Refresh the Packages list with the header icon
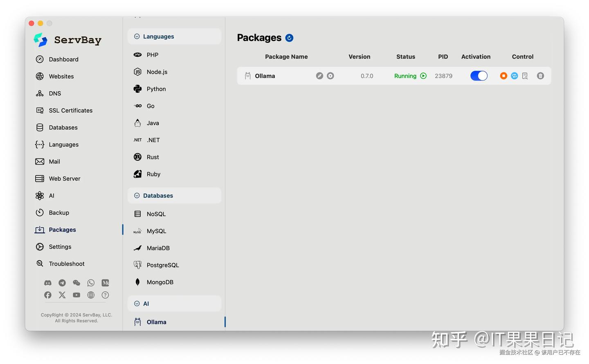Screen dimensions: 589x364 point(289,38)
